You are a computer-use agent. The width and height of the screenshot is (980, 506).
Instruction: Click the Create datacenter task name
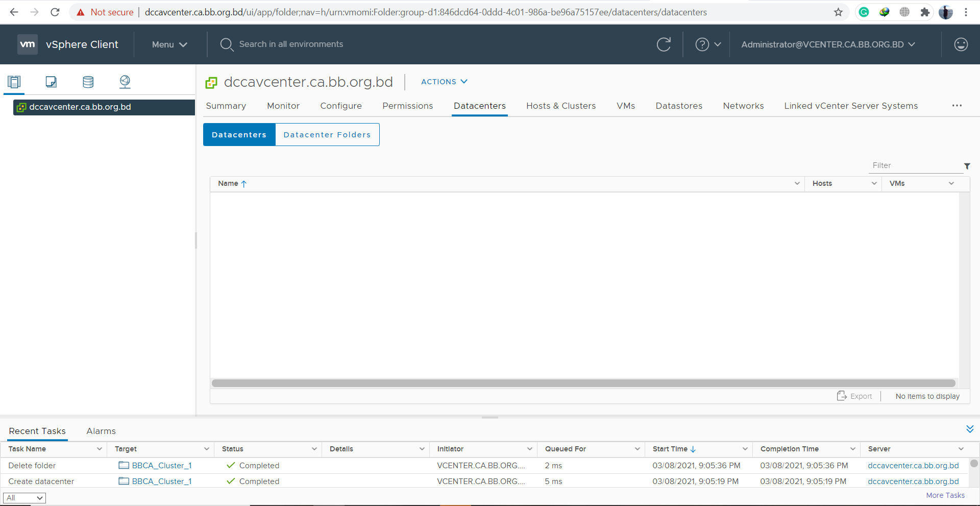coord(41,481)
